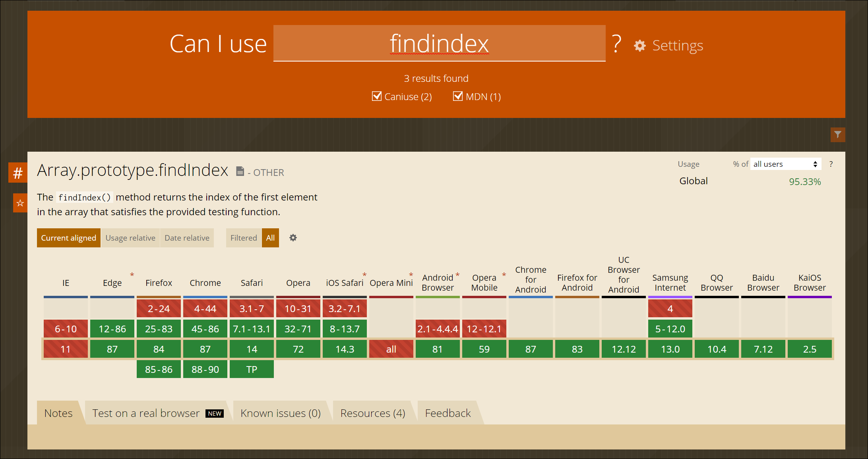
Task: Open the Known issues tab
Action: click(280, 413)
